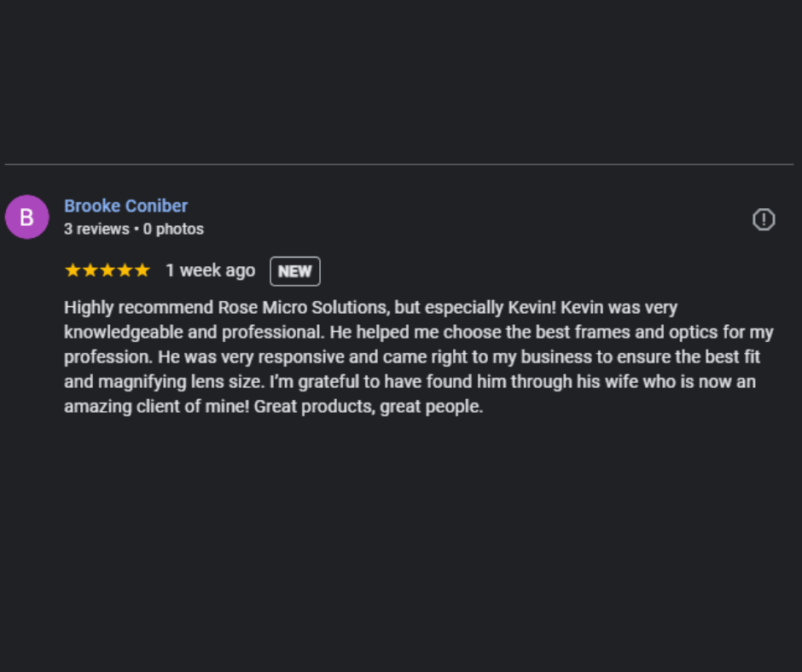Screen dimensions: 802x672
Task: Click the word 'Kevin!' in the review
Action: pyautogui.click(x=532, y=307)
